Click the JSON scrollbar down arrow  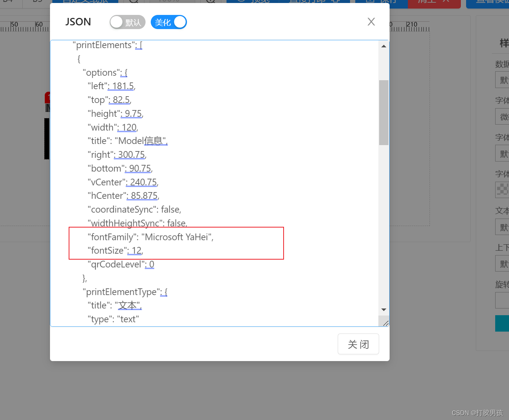384,310
